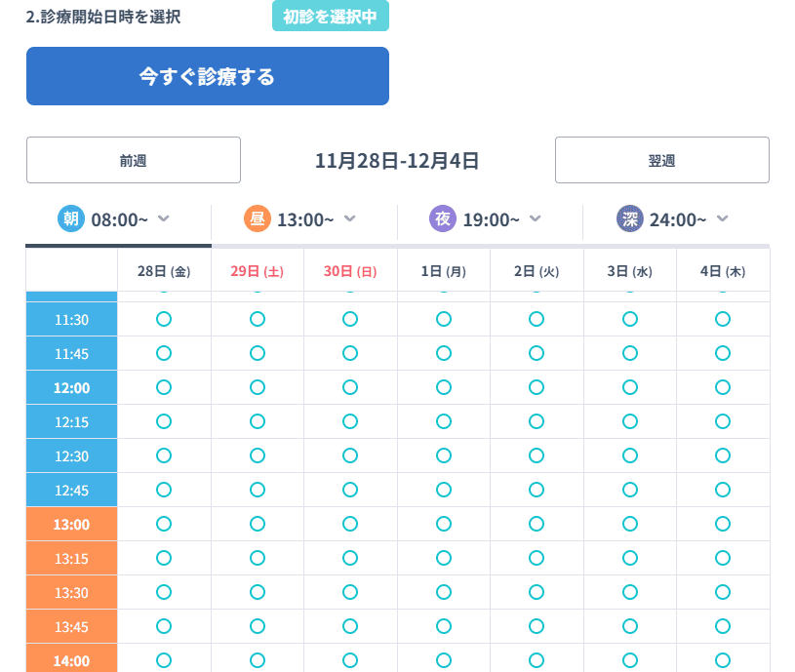
Task: Select 11:30 slot on 4日 (木)
Action: pos(723,319)
